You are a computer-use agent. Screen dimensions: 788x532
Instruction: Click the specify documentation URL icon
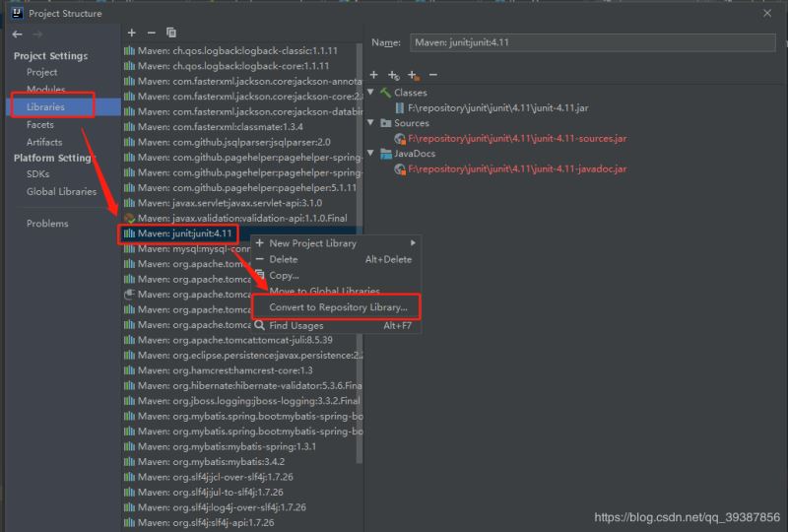(x=393, y=75)
